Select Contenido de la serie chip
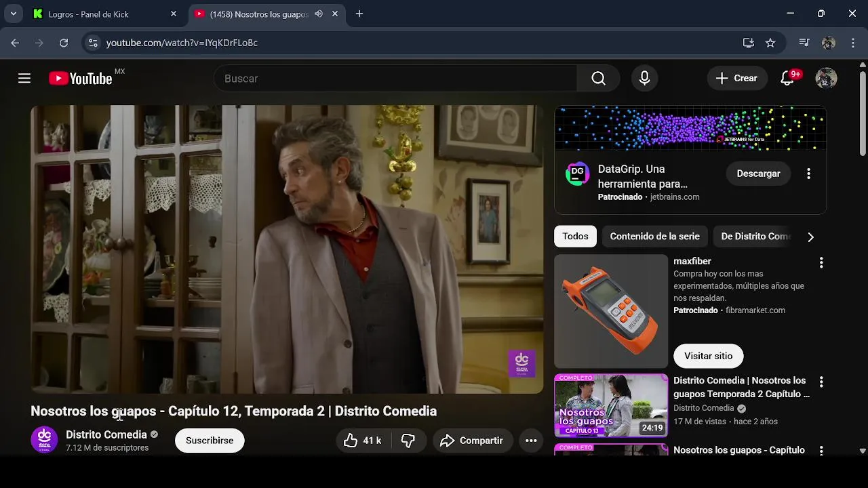Image resolution: width=868 pixels, height=488 pixels. pyautogui.click(x=654, y=237)
